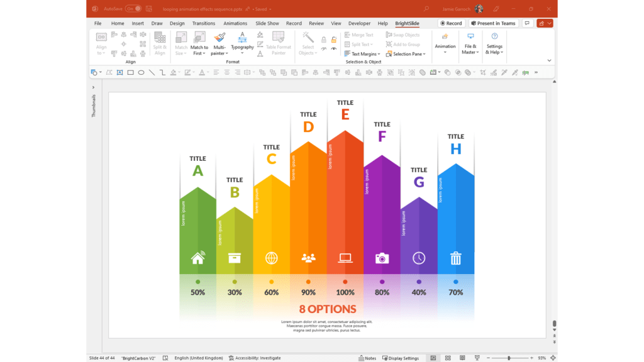Enable Selection Pane from BrightSlide ribbon
This screenshot has width=644, height=362.
tap(406, 54)
